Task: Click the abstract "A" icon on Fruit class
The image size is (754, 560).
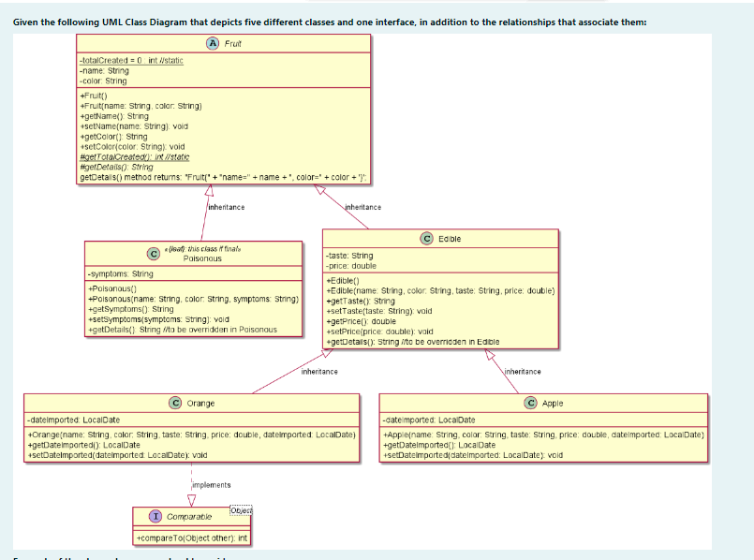Action: 213,43
